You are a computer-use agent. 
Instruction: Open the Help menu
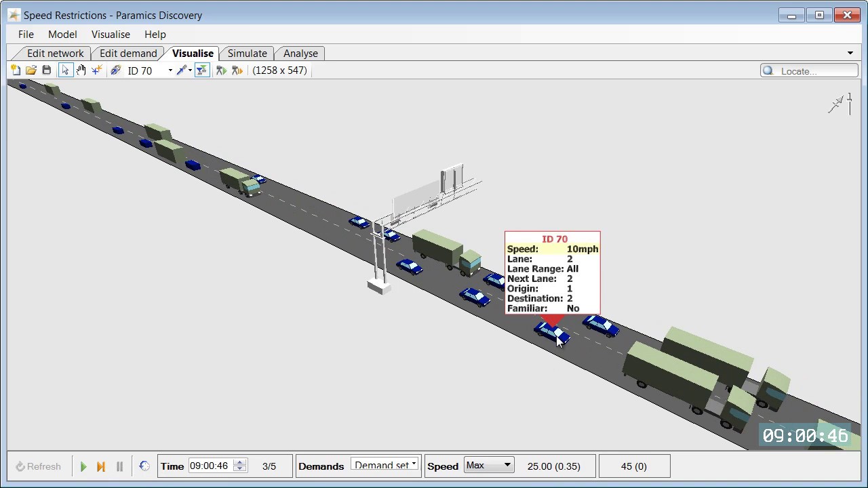click(155, 34)
